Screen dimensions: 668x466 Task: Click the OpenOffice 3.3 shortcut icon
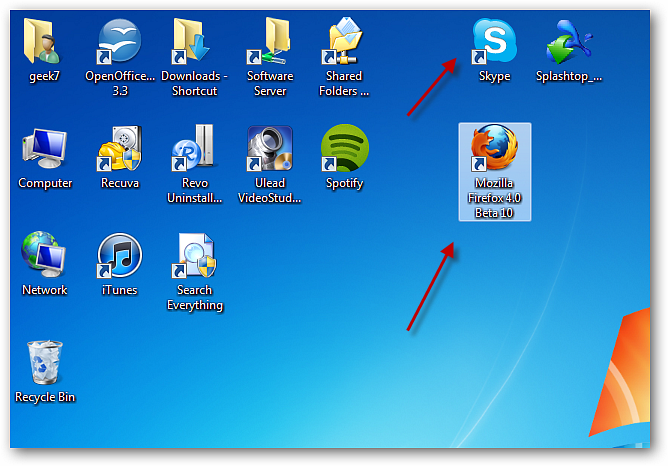point(119,41)
